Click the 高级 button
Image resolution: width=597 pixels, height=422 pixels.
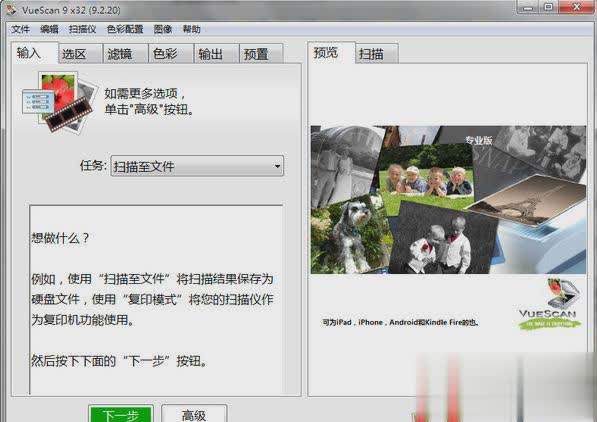click(x=194, y=414)
